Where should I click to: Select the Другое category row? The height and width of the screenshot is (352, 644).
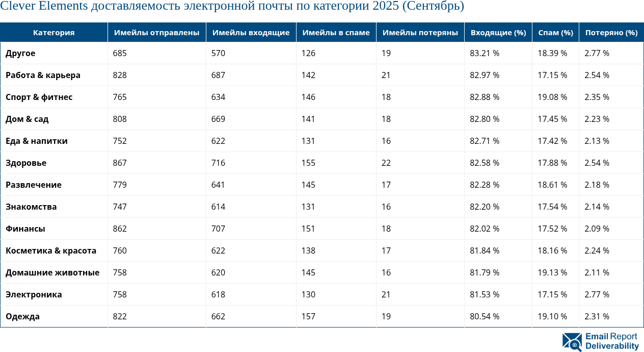(20, 53)
